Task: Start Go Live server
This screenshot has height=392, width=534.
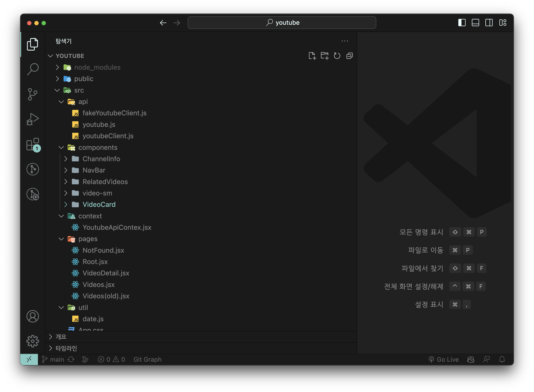Action: pyautogui.click(x=443, y=360)
